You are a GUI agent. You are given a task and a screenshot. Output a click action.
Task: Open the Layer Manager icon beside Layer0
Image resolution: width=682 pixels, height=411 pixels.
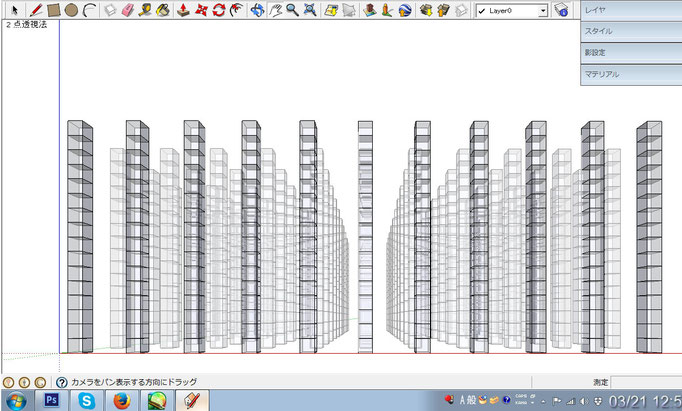[x=562, y=10]
